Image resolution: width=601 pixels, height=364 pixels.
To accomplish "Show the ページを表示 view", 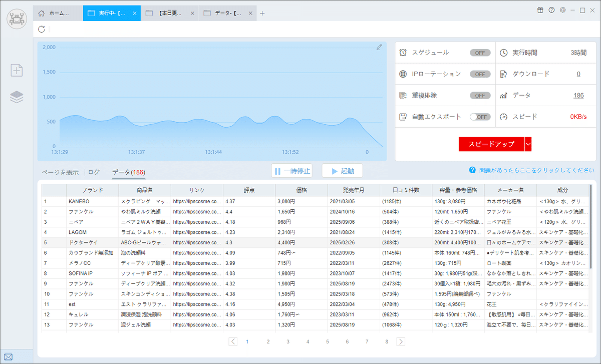I will pos(60,172).
